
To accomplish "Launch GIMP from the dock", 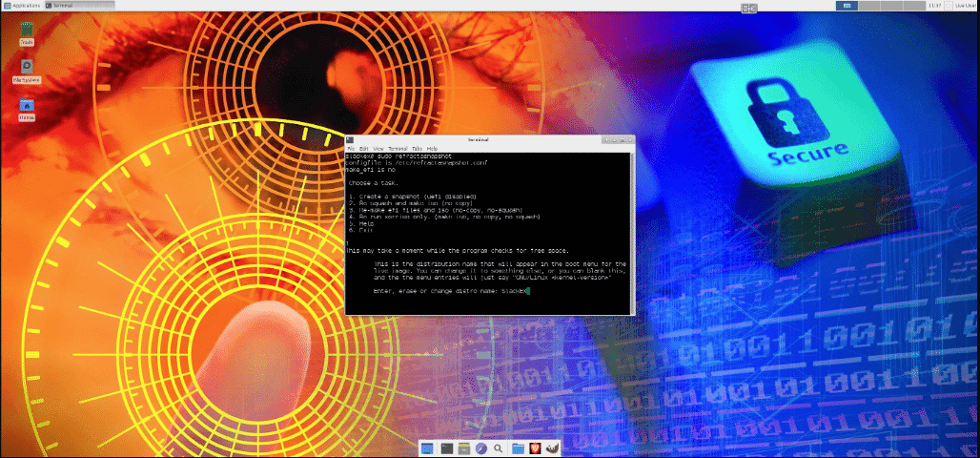I will 553,448.
